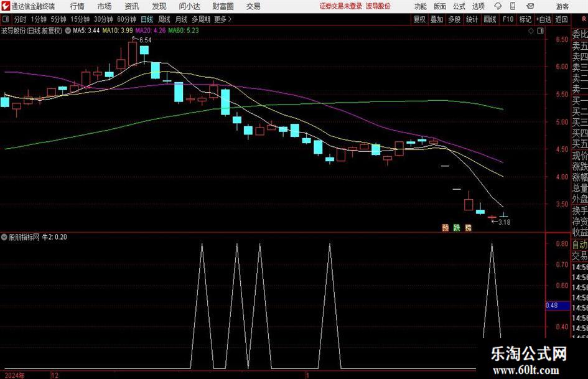Click the 跌 marker icon under the candles

(457, 227)
